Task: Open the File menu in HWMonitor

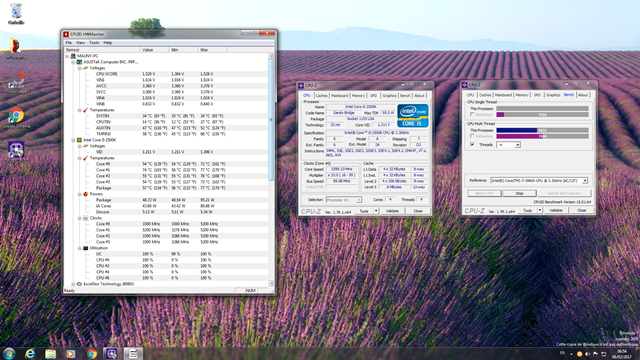Action: (x=69, y=43)
